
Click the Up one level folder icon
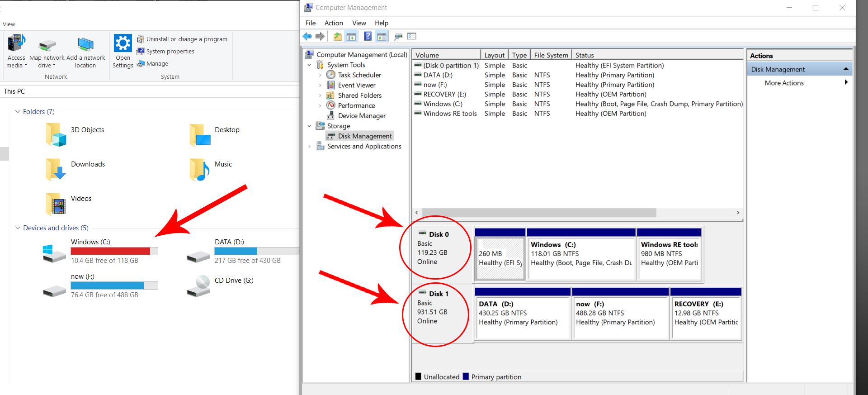point(337,36)
